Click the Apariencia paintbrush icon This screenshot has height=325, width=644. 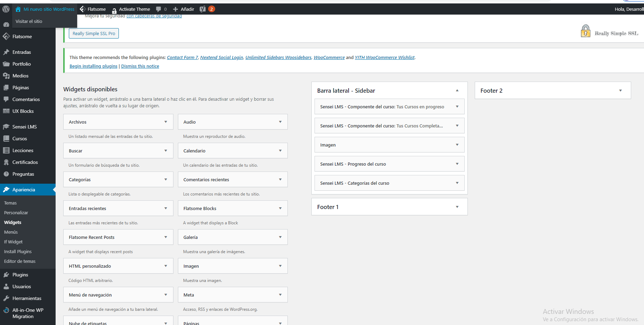(6, 190)
